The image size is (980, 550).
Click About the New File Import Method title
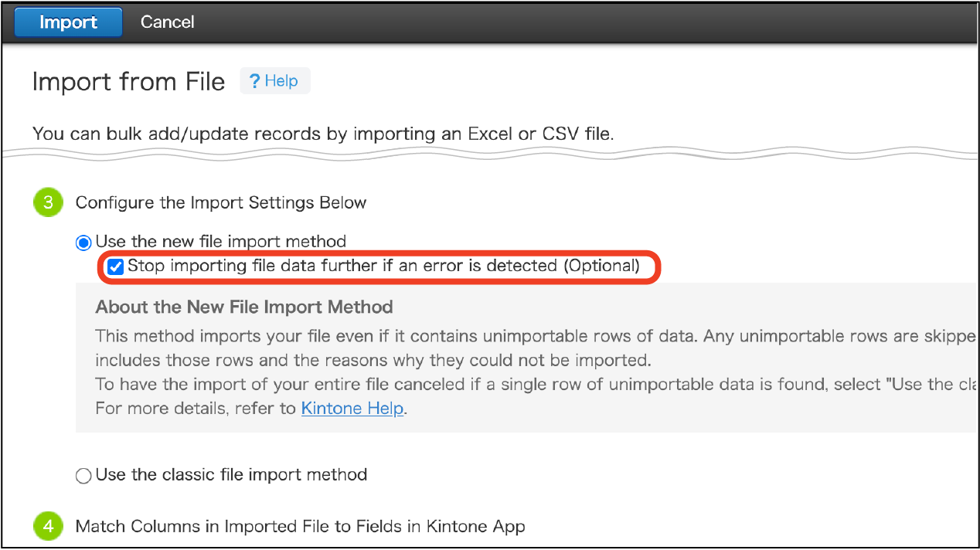pyautogui.click(x=244, y=307)
